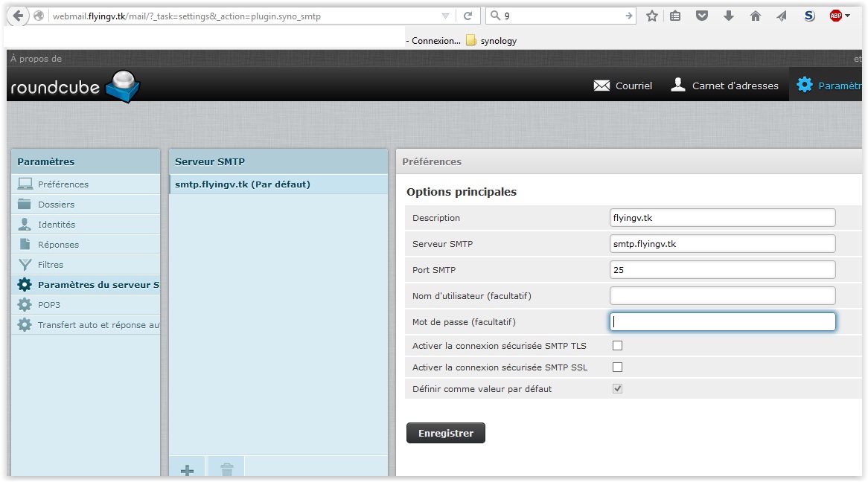Enable SMTP SSL secure connection checkbox
Viewport: 868px width, 482px height.
tap(617, 367)
